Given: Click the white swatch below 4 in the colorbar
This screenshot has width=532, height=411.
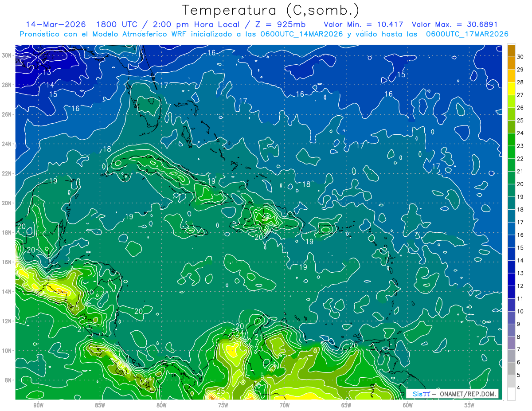Looking at the screenshot, I should tap(511, 394).
